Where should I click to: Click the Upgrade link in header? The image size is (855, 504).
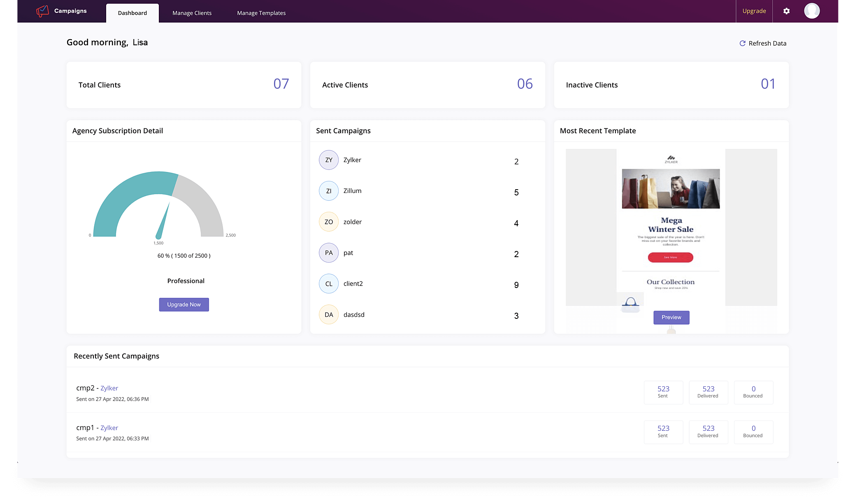click(x=754, y=11)
